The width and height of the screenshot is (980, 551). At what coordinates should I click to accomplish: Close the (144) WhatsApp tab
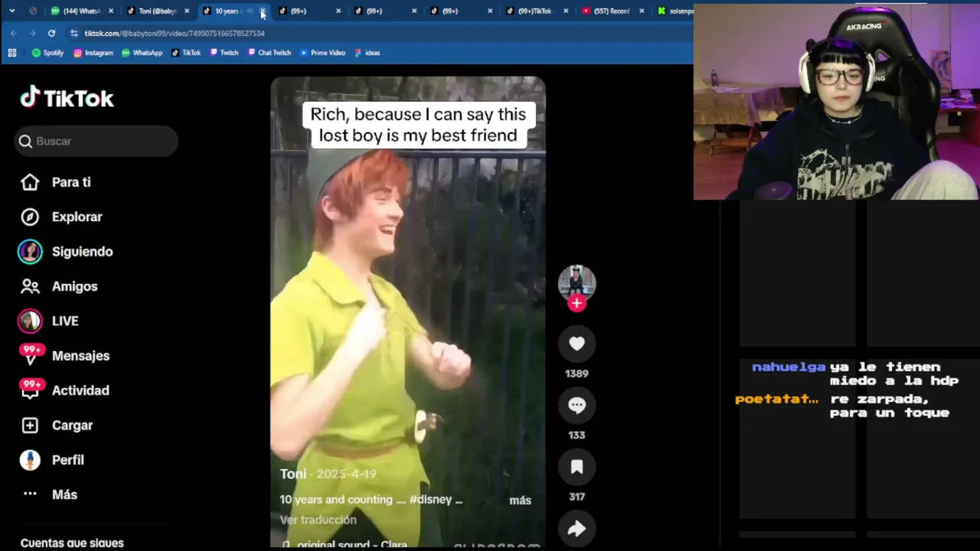(111, 11)
